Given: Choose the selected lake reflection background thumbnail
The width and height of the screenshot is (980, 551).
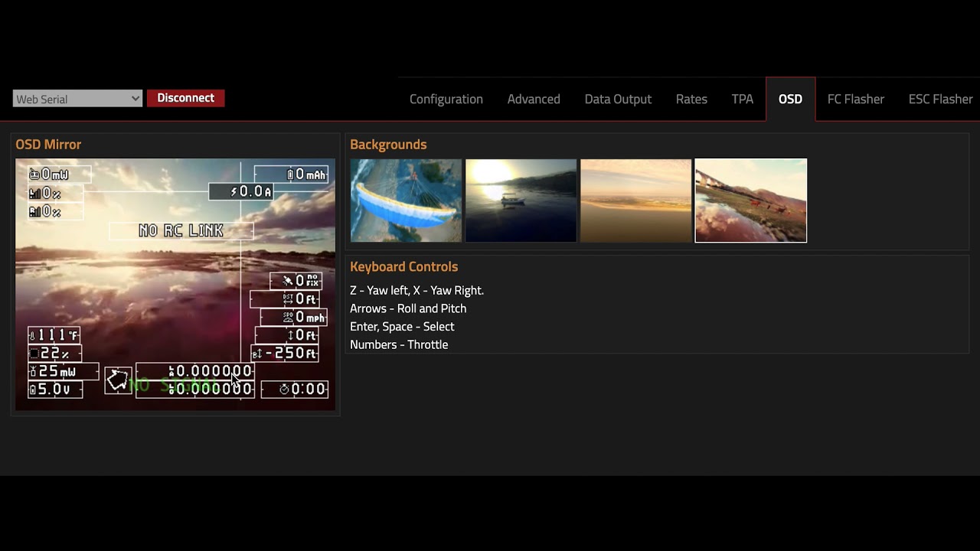Looking at the screenshot, I should 751,201.
